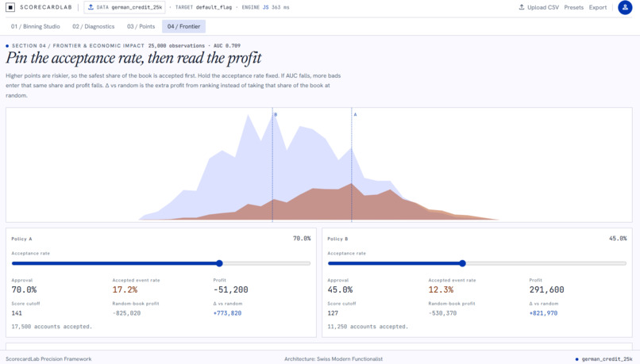The image size is (640, 364).
Task: Click the Upload CSV button
Action: tap(539, 7)
